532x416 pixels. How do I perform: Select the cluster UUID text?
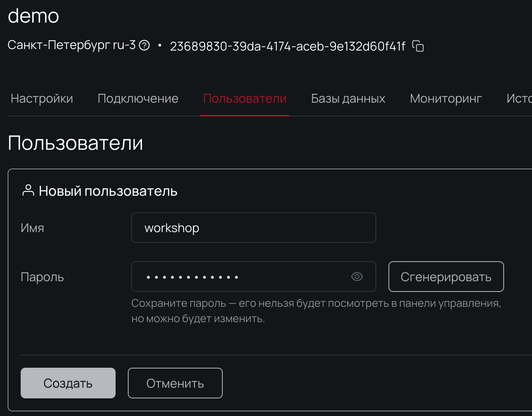tap(288, 46)
